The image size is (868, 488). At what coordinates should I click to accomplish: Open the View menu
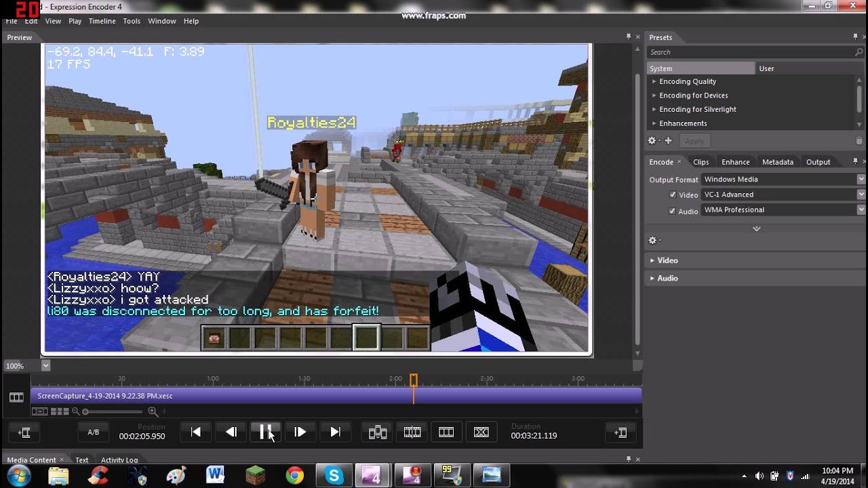coord(53,21)
